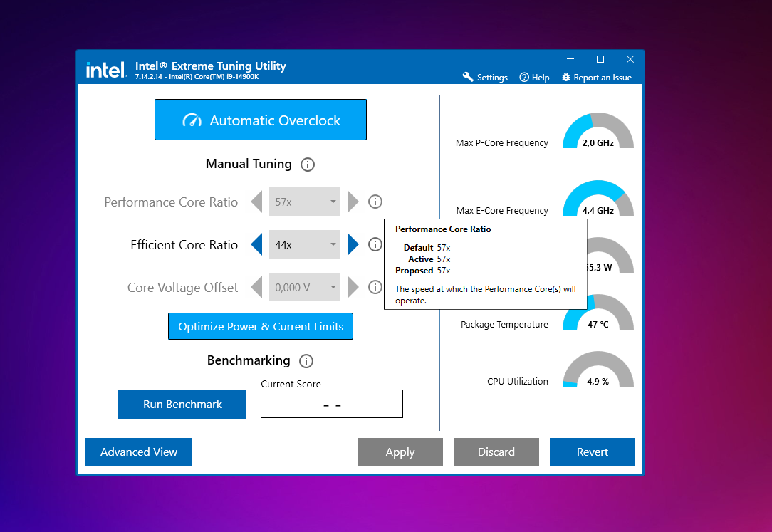Click the Efficient Core Ratio label
The width and height of the screenshot is (772, 532).
click(x=184, y=244)
